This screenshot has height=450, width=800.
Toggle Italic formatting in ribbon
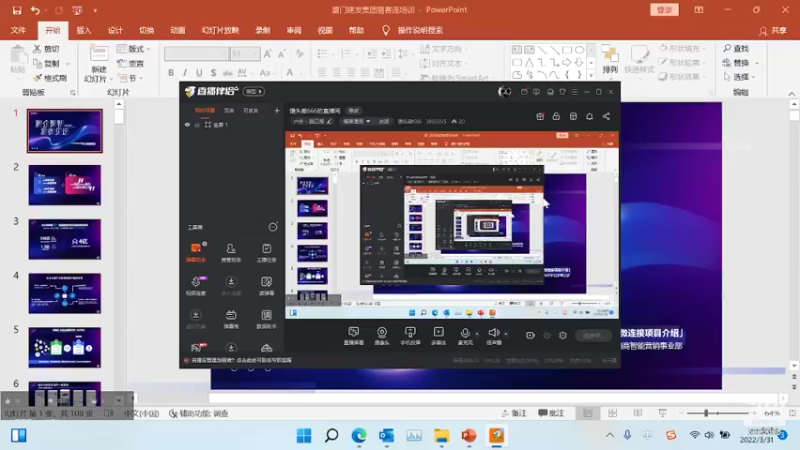click(x=185, y=73)
